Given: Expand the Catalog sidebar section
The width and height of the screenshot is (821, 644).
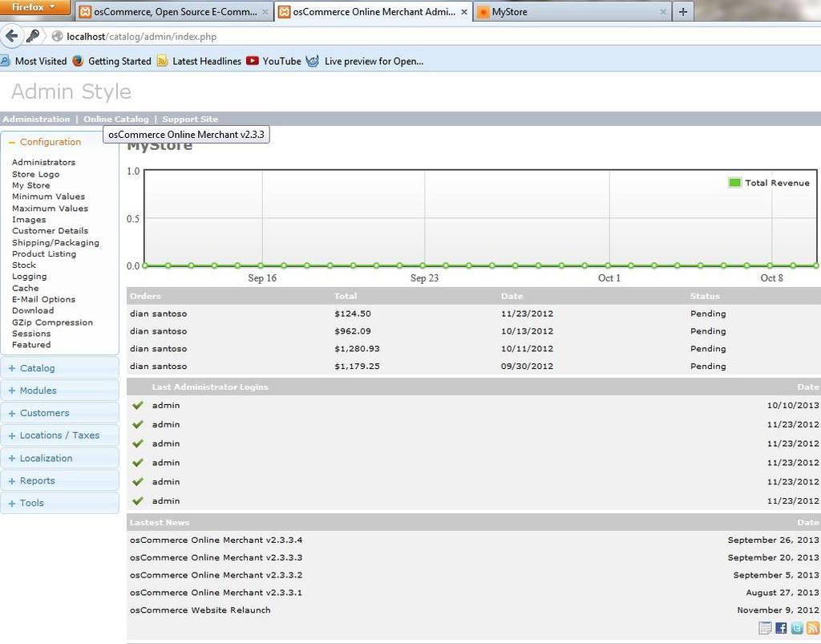Looking at the screenshot, I should point(59,368).
